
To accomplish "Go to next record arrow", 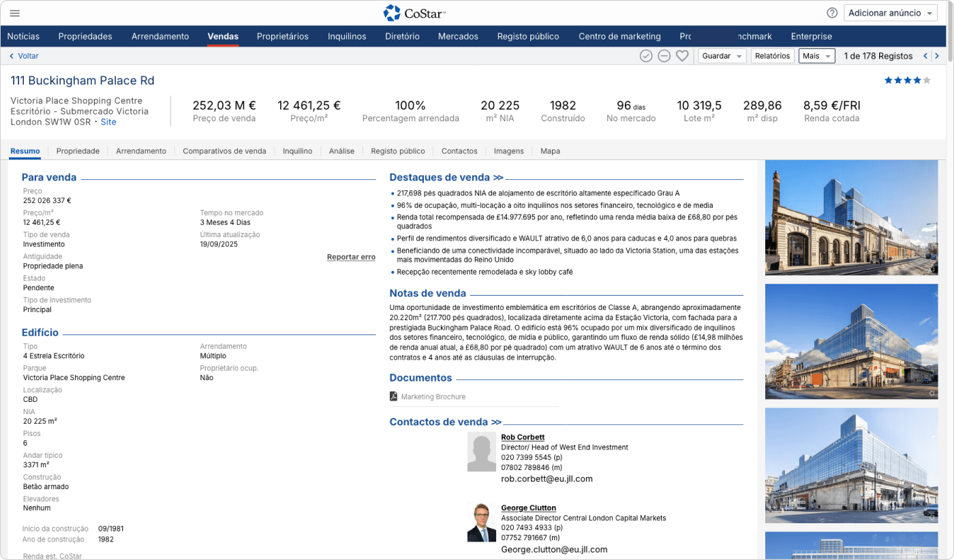I will click(938, 56).
